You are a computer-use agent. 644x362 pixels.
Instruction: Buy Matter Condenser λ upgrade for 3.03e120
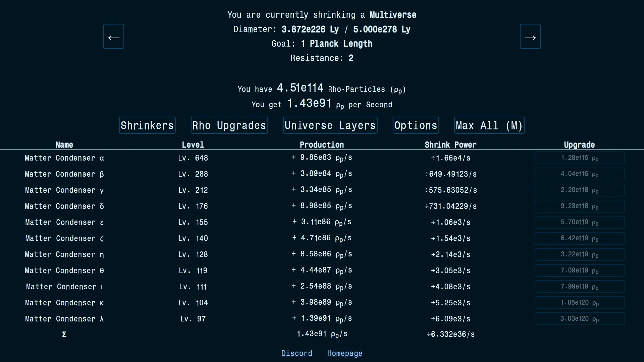click(579, 319)
